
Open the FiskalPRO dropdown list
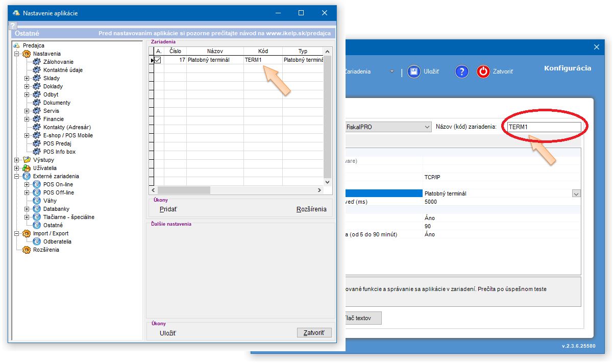(x=427, y=127)
